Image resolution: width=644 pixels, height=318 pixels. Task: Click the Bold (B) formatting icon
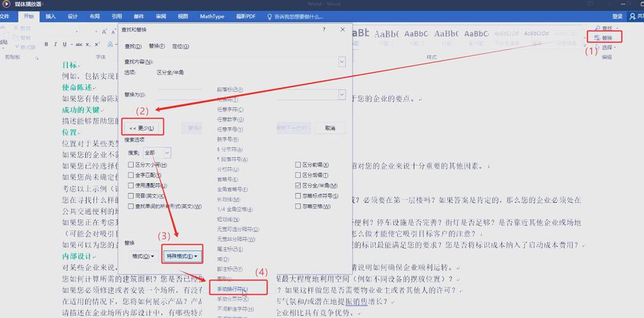pyautogui.click(x=46, y=45)
